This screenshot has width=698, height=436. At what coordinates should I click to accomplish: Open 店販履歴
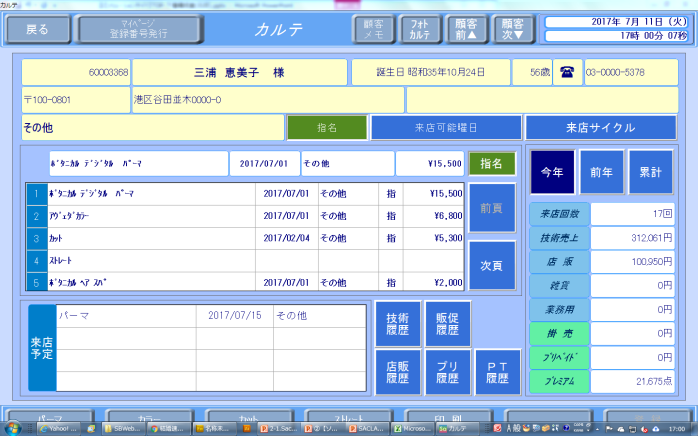398,372
